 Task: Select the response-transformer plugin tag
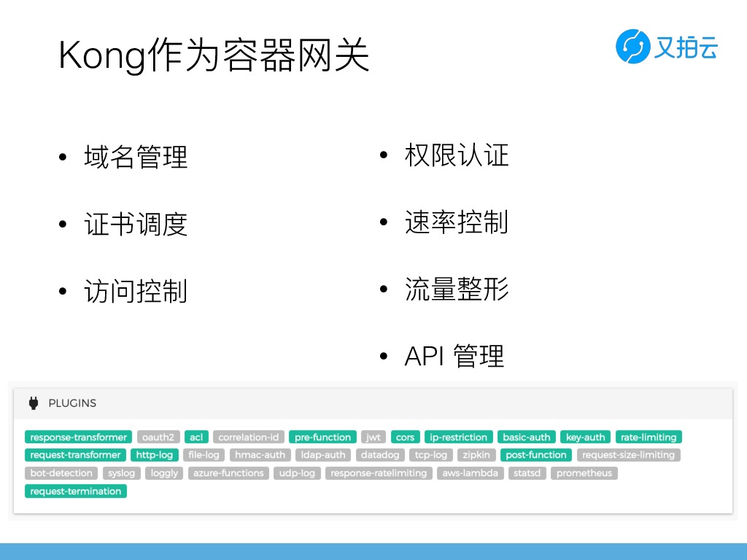(79, 437)
